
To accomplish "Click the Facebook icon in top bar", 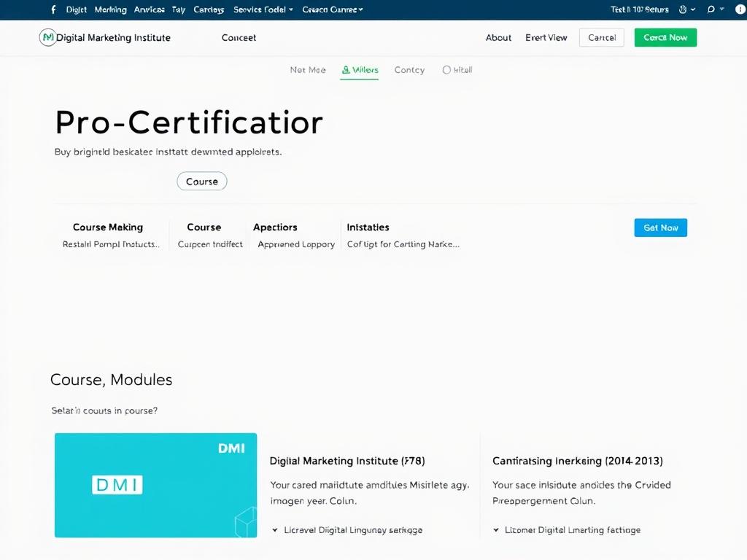I will [x=53, y=9].
